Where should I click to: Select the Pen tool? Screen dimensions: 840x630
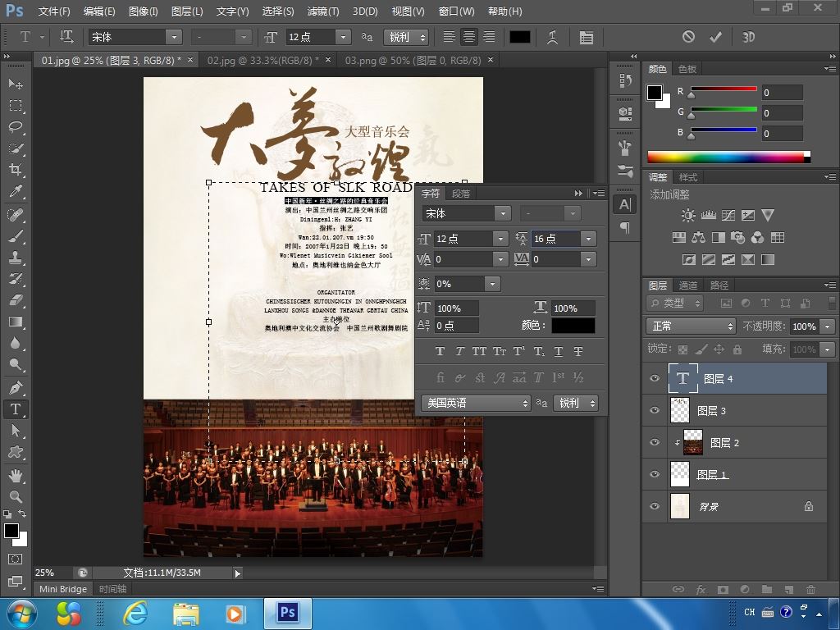point(16,387)
